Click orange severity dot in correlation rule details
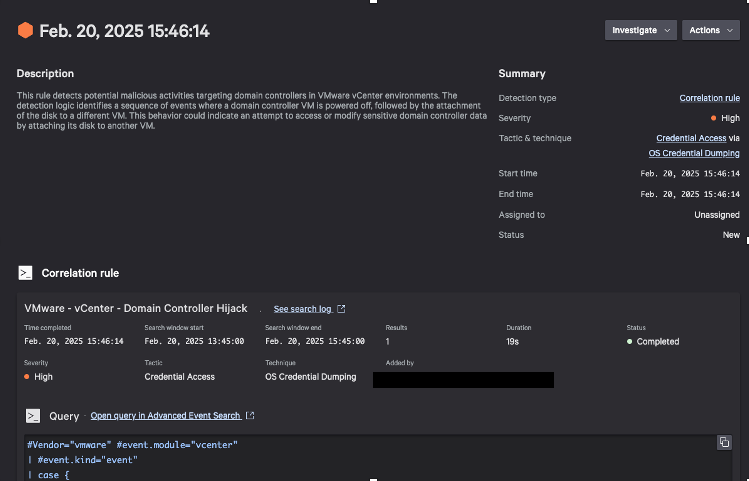Image resolution: width=749 pixels, height=481 pixels. click(28, 377)
